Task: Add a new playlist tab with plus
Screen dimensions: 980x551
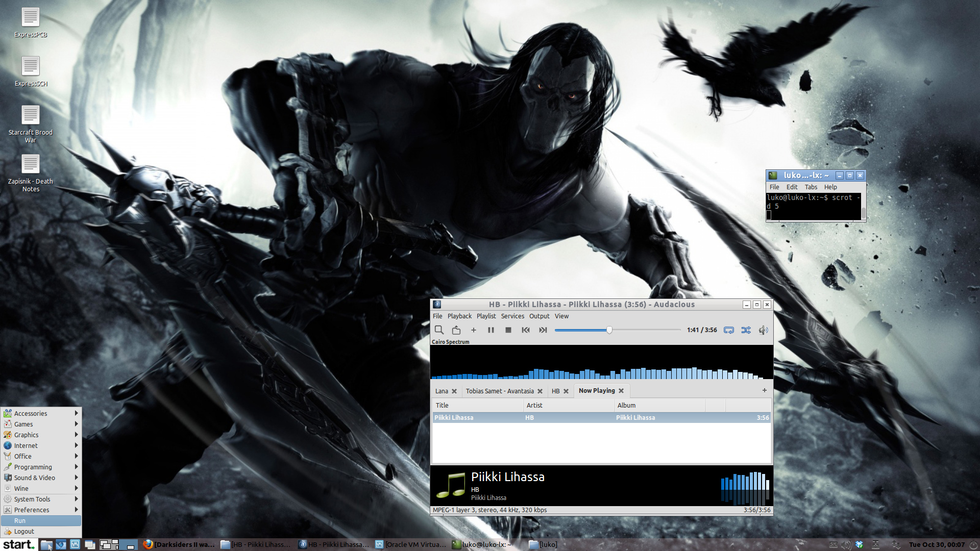Action: (x=765, y=390)
